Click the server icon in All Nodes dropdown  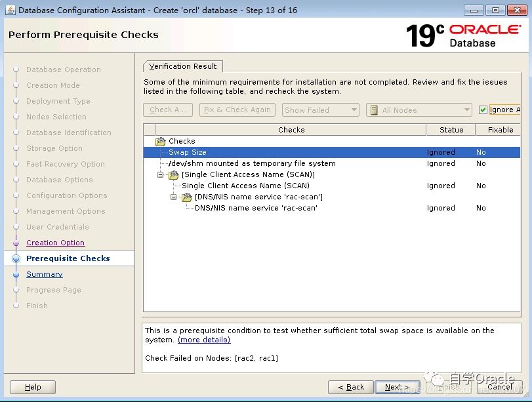click(373, 110)
